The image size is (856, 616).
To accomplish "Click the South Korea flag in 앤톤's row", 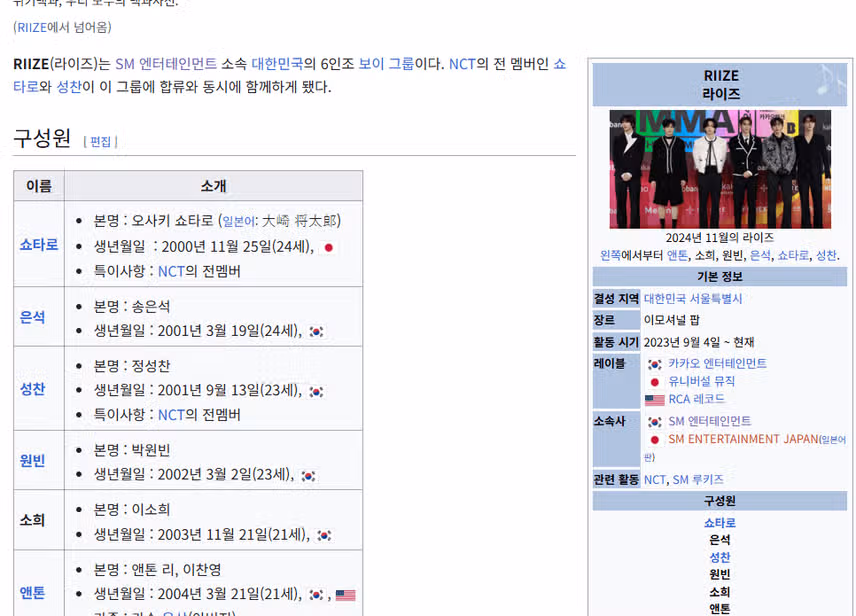I will point(316,595).
